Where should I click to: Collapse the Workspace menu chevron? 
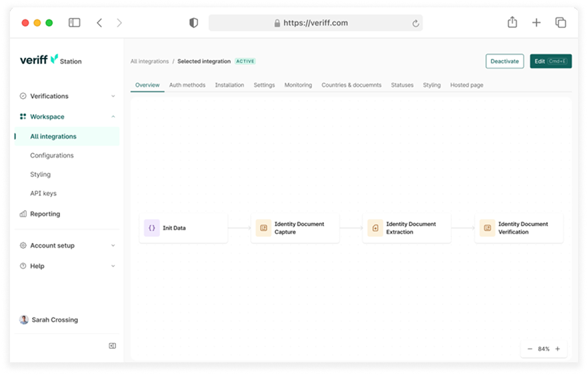[113, 116]
